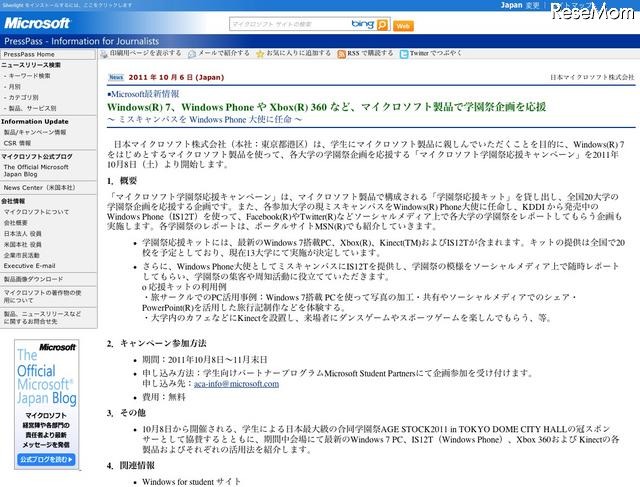Click the 2. キャンペーン参加方法 heading

pyautogui.click(x=157, y=343)
